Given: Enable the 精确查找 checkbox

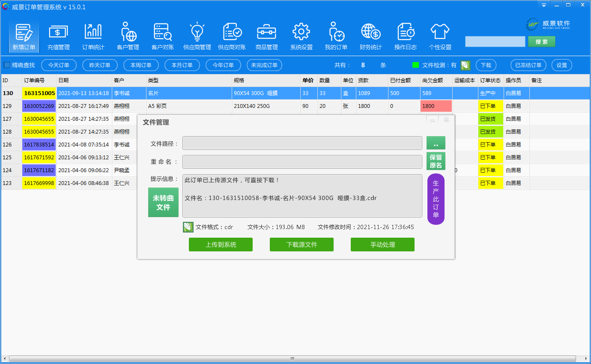Looking at the screenshot, I should [7, 65].
